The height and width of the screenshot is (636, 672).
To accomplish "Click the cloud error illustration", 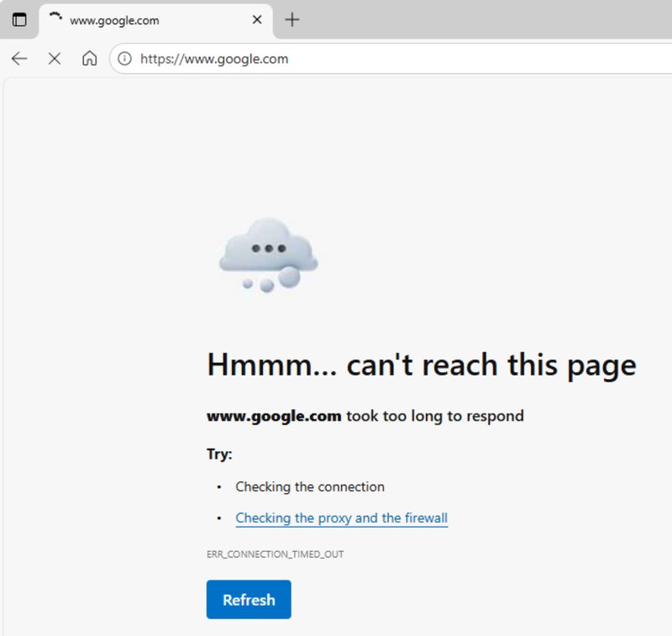I will [268, 255].
